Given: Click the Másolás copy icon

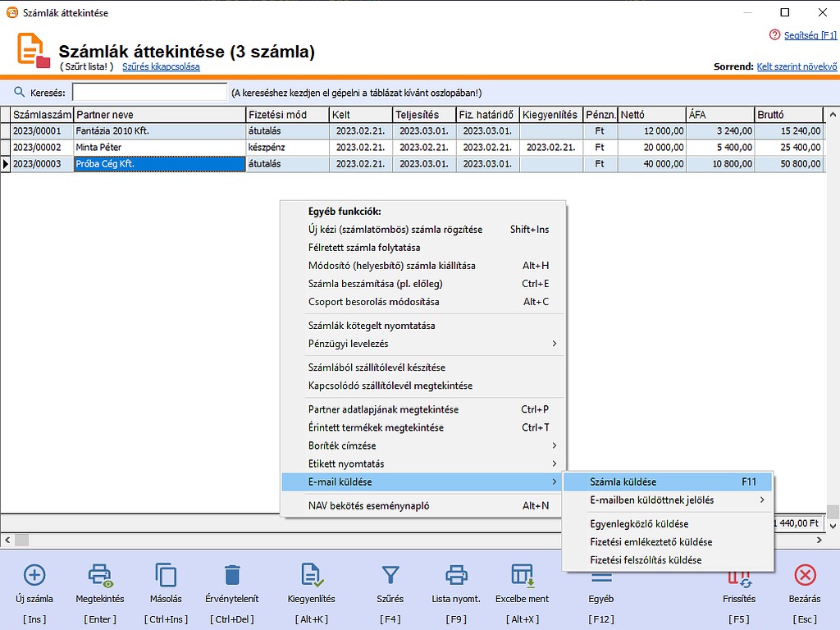Looking at the screenshot, I should pyautogui.click(x=166, y=575).
